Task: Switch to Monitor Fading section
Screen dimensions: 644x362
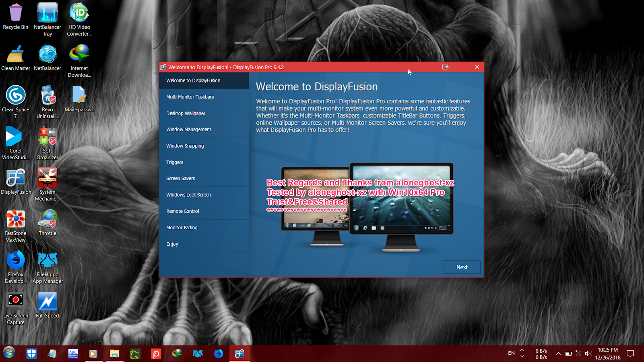Action: point(204,228)
